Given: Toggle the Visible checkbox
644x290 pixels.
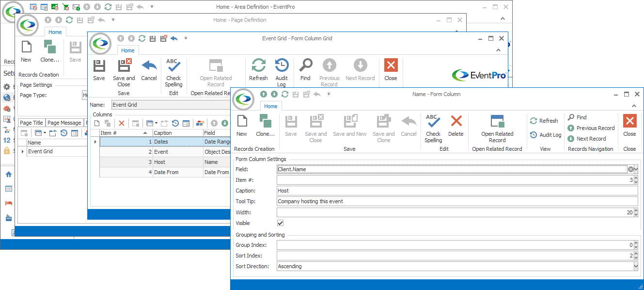Looking at the screenshot, I should click(x=280, y=223).
